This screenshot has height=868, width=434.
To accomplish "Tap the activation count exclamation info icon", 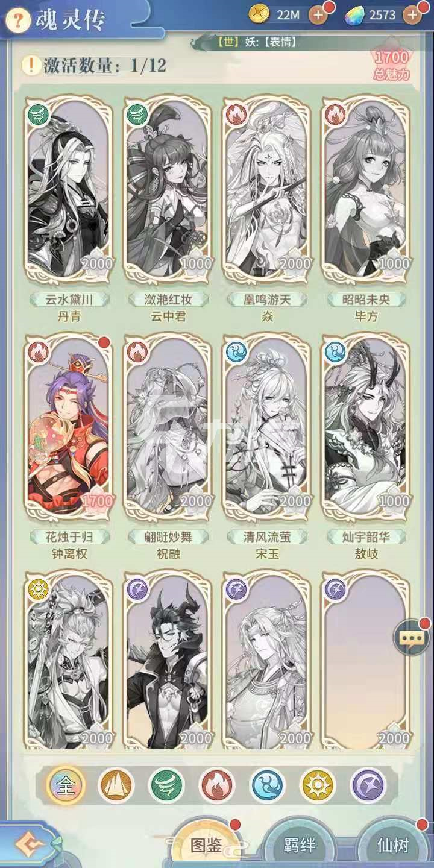I will click(30, 64).
